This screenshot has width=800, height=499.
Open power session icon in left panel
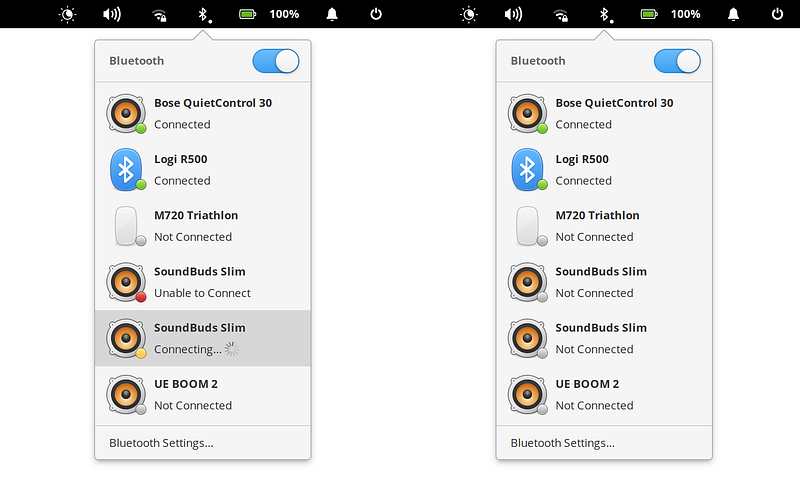click(x=376, y=14)
